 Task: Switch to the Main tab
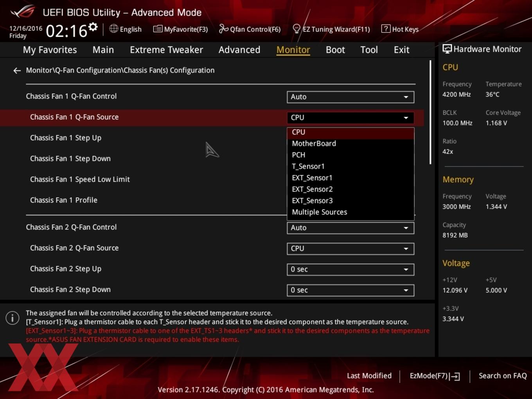pyautogui.click(x=103, y=50)
